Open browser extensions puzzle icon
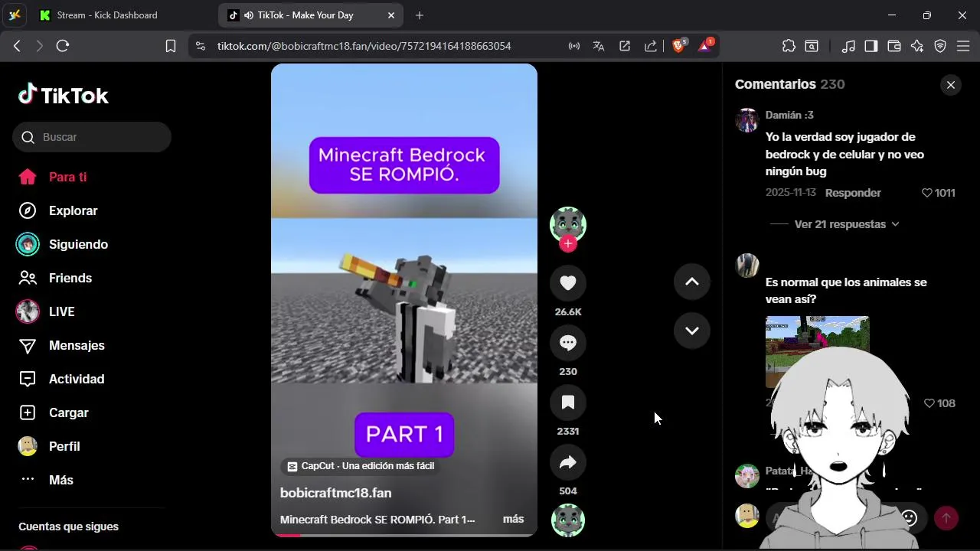 pyautogui.click(x=789, y=46)
